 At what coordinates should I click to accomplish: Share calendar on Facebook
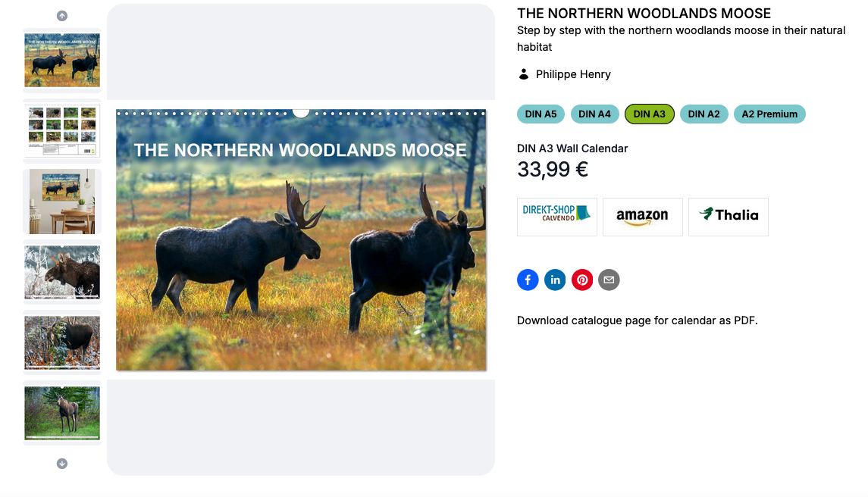pyautogui.click(x=528, y=280)
